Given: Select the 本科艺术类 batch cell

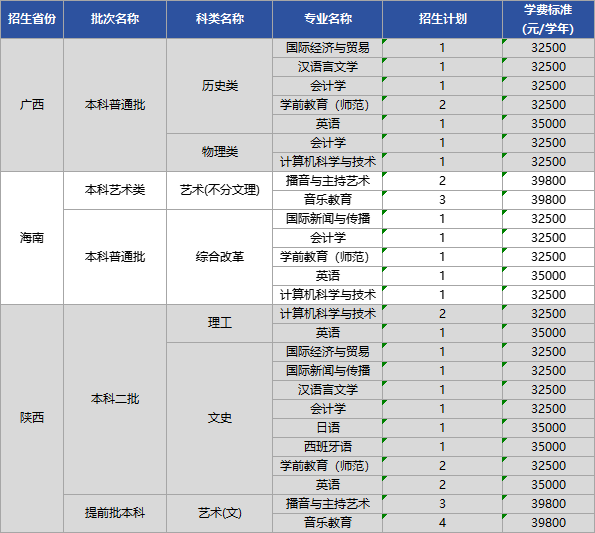Looking at the screenshot, I should click(115, 190).
